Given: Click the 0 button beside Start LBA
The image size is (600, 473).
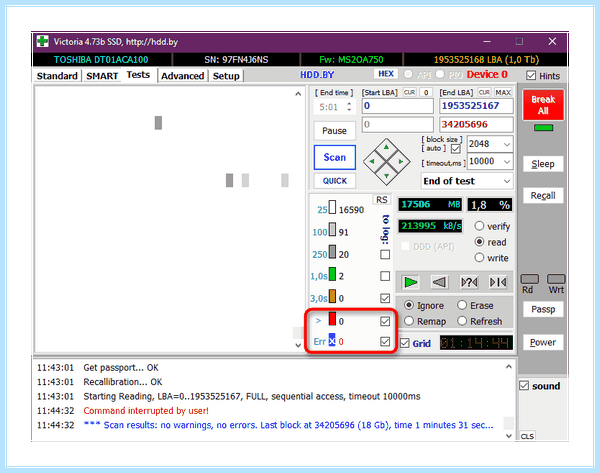Looking at the screenshot, I should 426,93.
